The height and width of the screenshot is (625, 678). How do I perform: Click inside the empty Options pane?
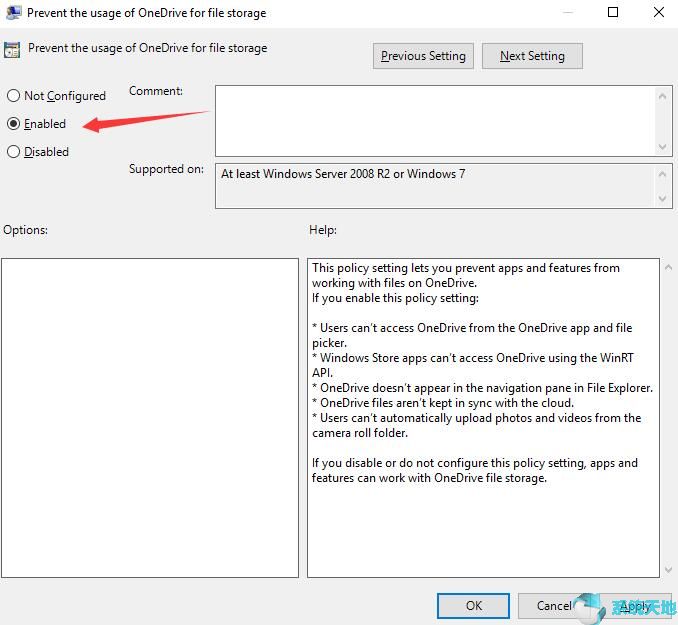pos(150,418)
